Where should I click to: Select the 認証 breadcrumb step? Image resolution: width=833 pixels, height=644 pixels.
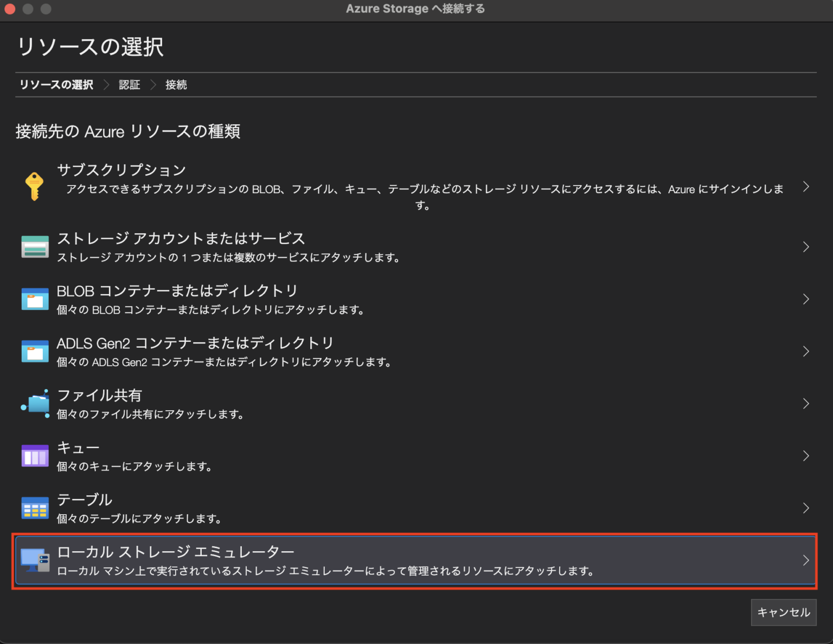(x=130, y=85)
